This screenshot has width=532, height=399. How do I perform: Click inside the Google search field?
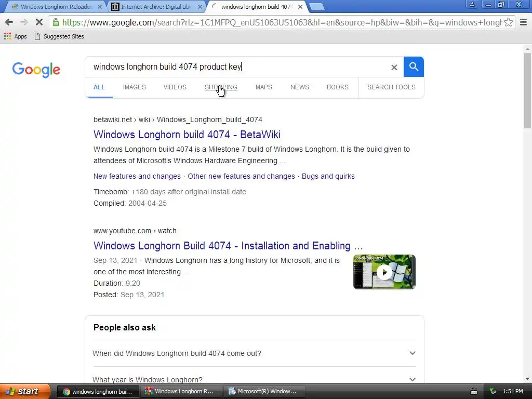(x=237, y=67)
